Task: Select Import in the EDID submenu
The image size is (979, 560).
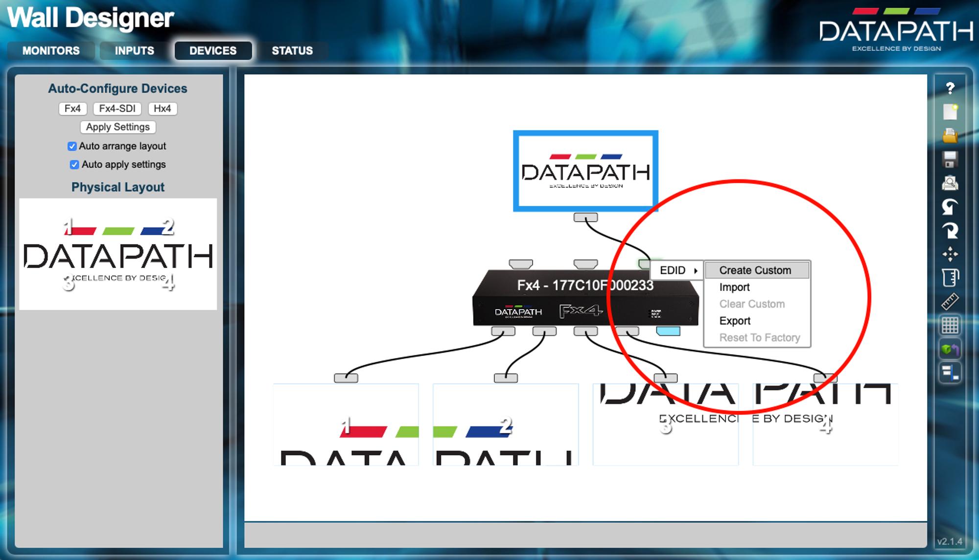Action: tap(734, 287)
